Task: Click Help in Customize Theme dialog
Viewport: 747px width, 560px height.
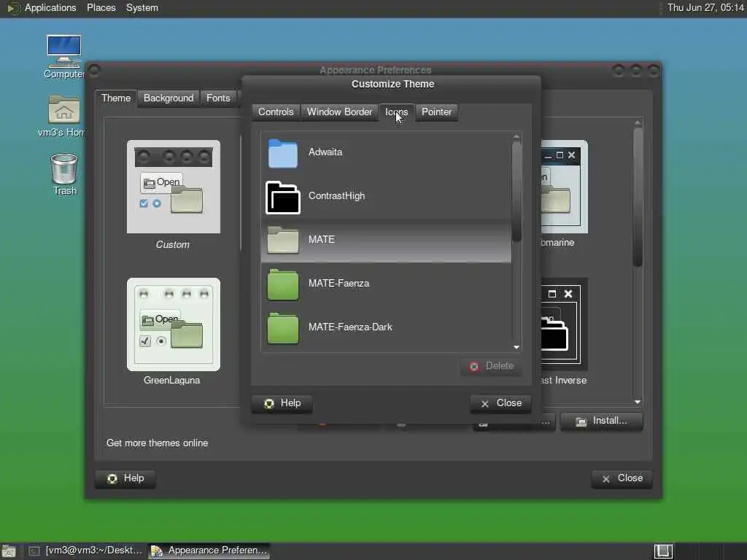Action: pos(282,403)
